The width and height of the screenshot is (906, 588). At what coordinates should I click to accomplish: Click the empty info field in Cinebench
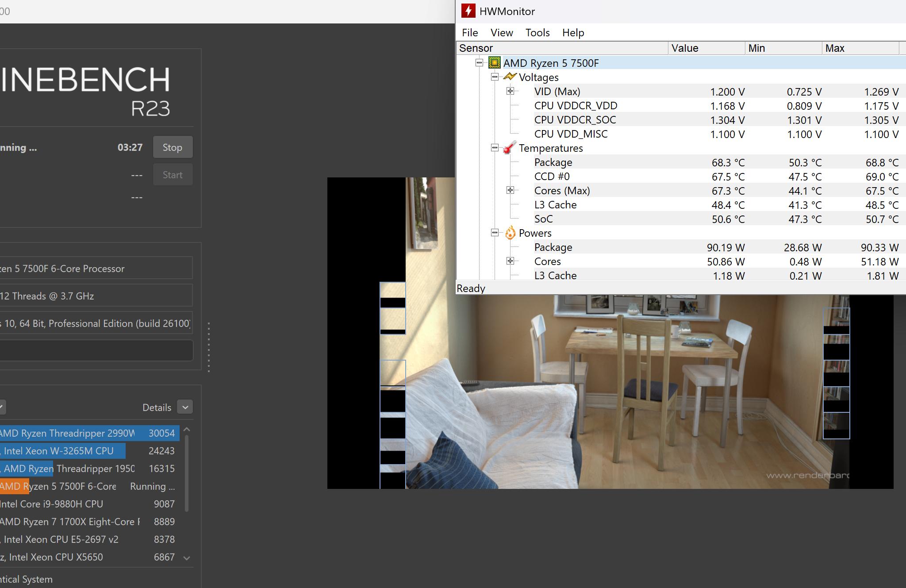pos(96,350)
